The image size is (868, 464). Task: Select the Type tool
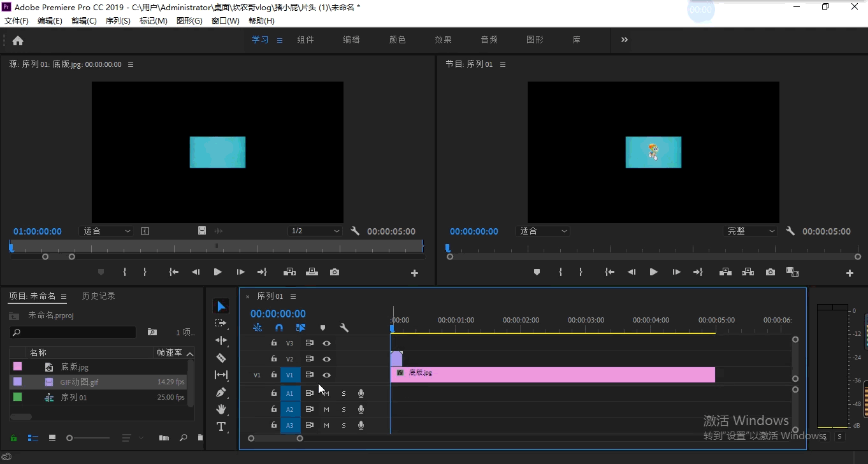click(221, 426)
